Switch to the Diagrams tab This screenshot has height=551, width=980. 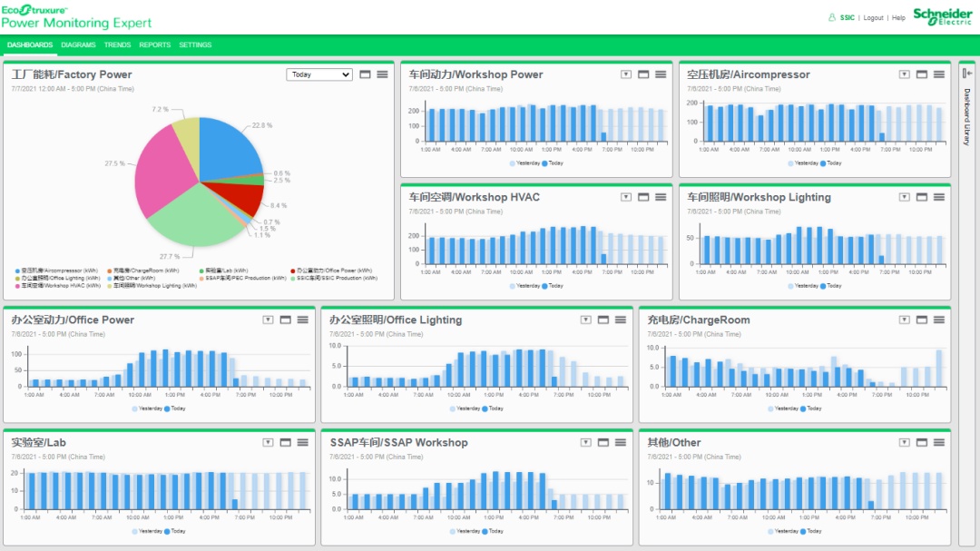point(78,45)
